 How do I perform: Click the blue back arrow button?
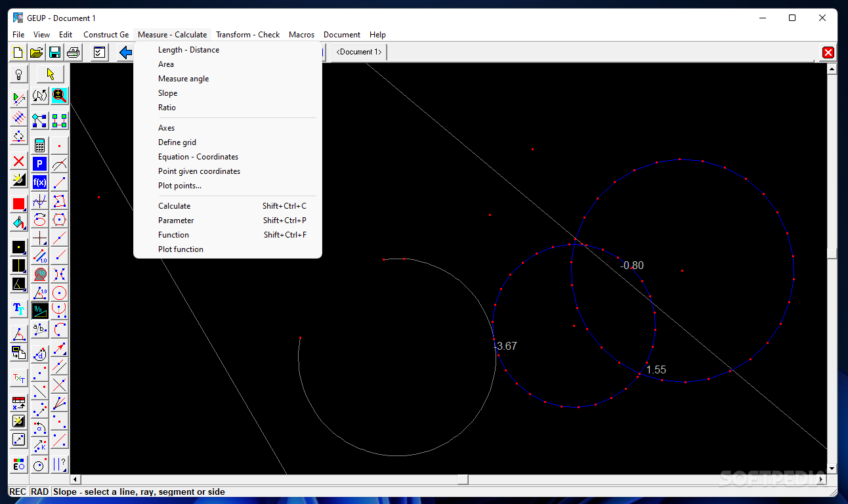[x=125, y=52]
